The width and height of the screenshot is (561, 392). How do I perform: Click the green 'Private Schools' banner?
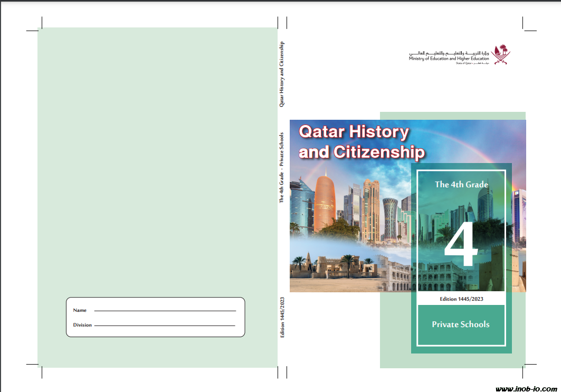461,324
